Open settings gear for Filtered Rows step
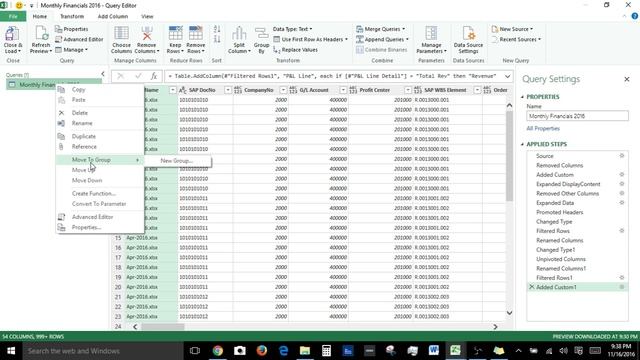Viewport: 640px width, 360px height. tap(622, 231)
